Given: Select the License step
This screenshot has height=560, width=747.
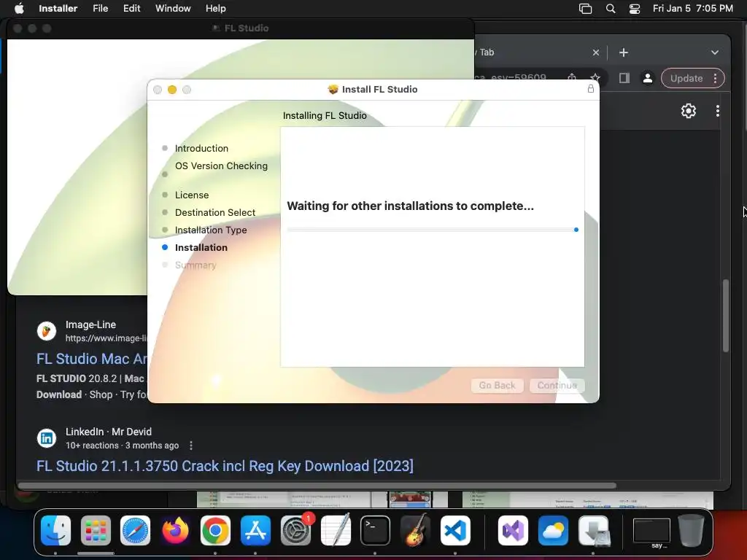Looking at the screenshot, I should pyautogui.click(x=192, y=195).
